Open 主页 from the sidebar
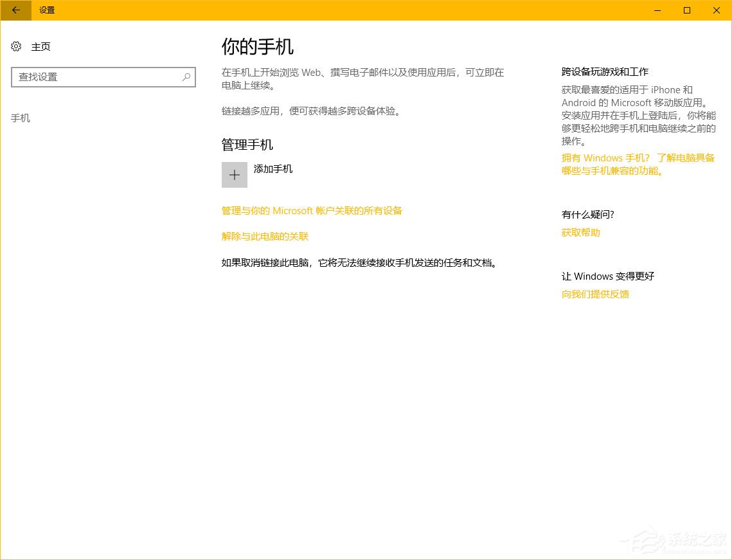This screenshot has width=732, height=560. click(x=40, y=46)
